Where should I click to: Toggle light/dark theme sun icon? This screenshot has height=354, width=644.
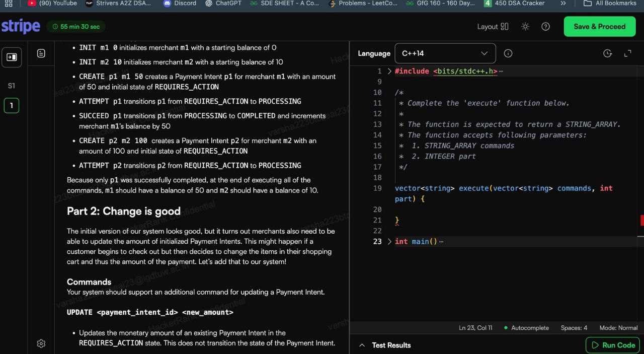point(525,27)
